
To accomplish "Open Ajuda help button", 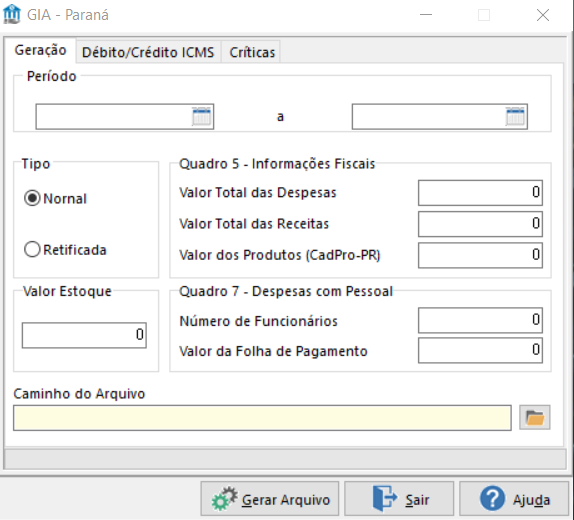I will click(x=514, y=499).
